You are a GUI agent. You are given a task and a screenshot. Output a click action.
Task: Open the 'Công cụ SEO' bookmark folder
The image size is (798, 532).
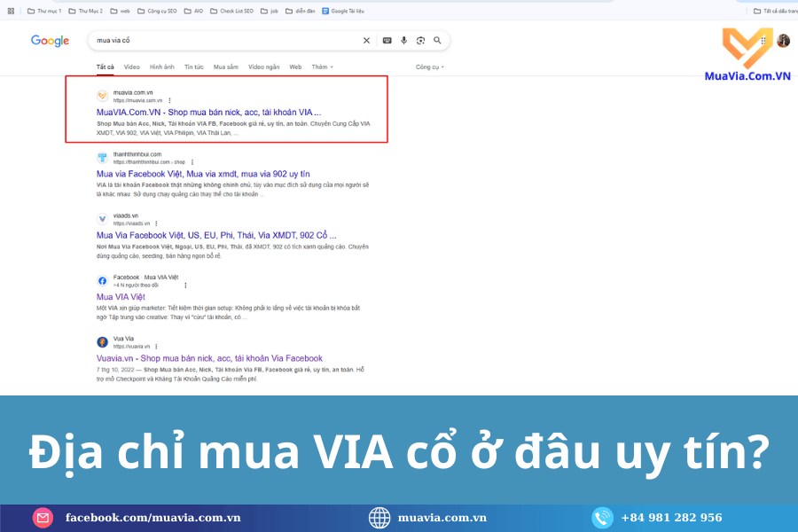157,11
